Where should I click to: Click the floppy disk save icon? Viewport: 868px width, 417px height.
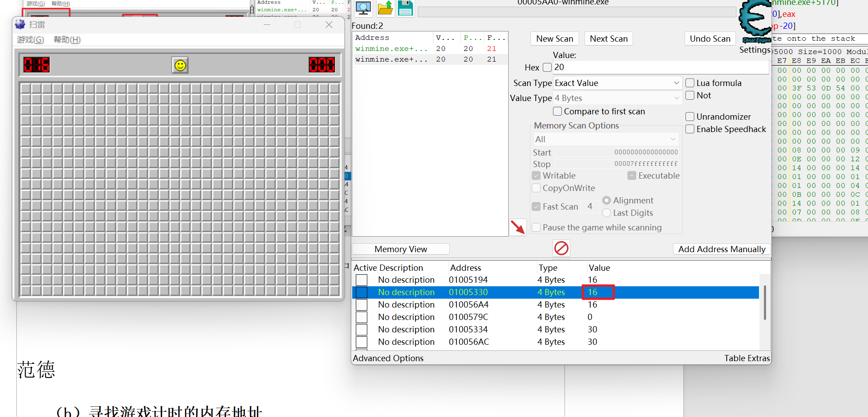405,8
